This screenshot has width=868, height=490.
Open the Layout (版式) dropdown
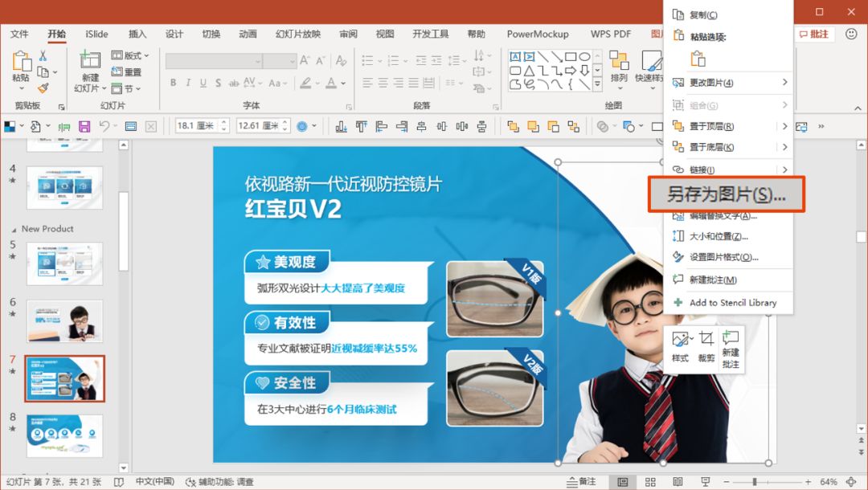[130, 55]
